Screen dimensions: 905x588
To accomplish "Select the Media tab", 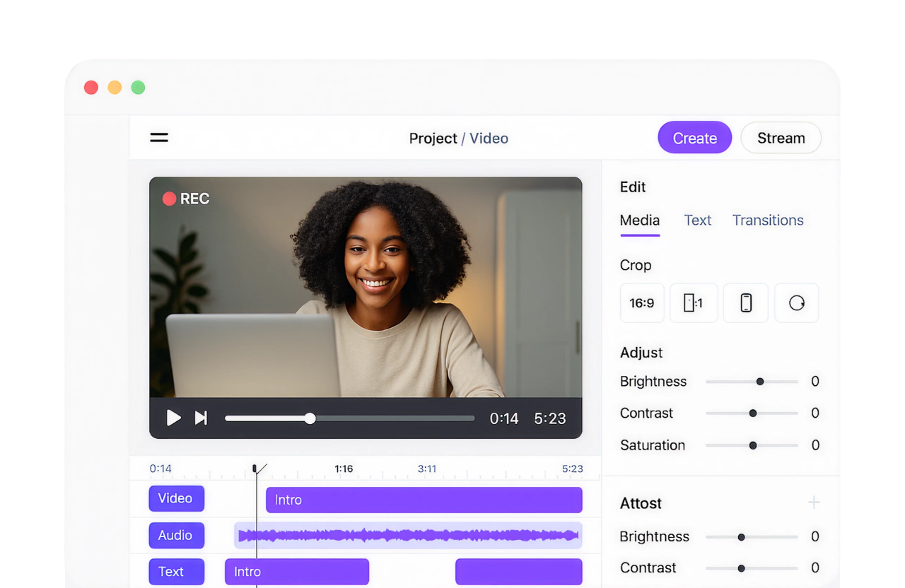I will pyautogui.click(x=639, y=220).
